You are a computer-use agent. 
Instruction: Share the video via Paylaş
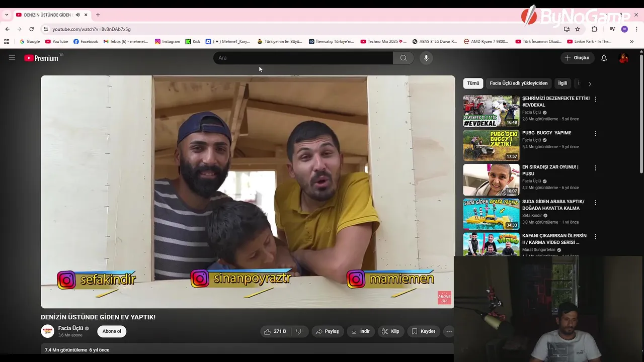(x=327, y=331)
